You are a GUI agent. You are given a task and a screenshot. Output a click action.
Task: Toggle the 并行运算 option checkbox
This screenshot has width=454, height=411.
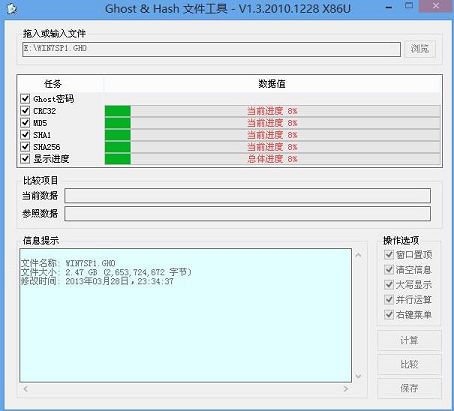click(x=389, y=299)
